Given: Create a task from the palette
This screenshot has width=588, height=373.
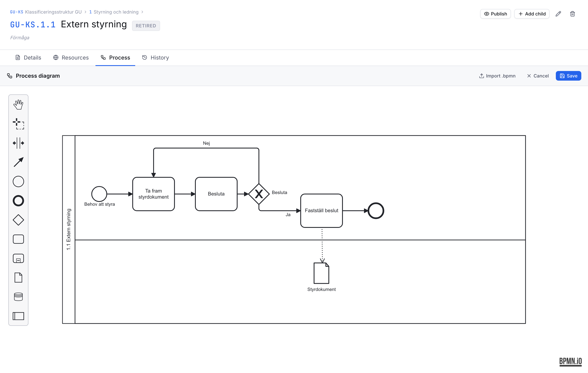Looking at the screenshot, I should [x=18, y=239].
